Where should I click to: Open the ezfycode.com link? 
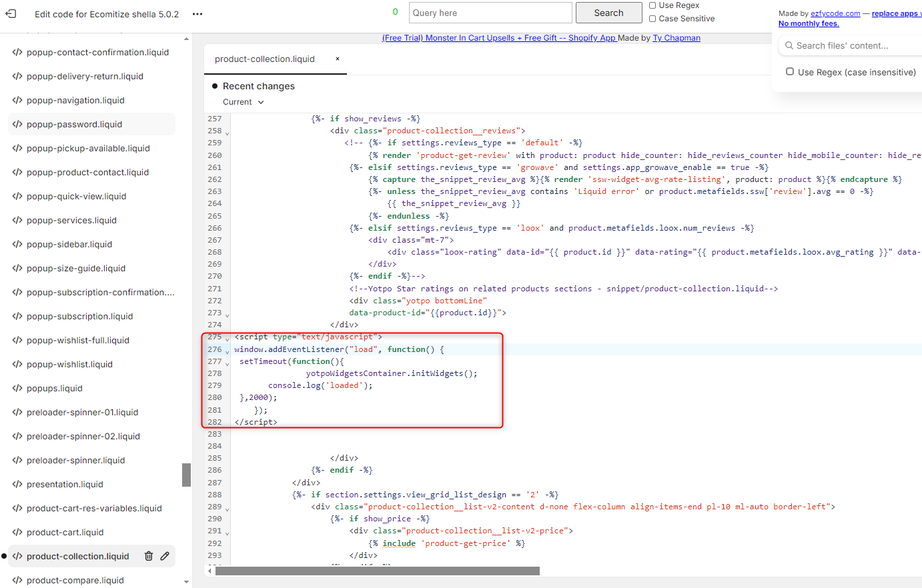835,13
